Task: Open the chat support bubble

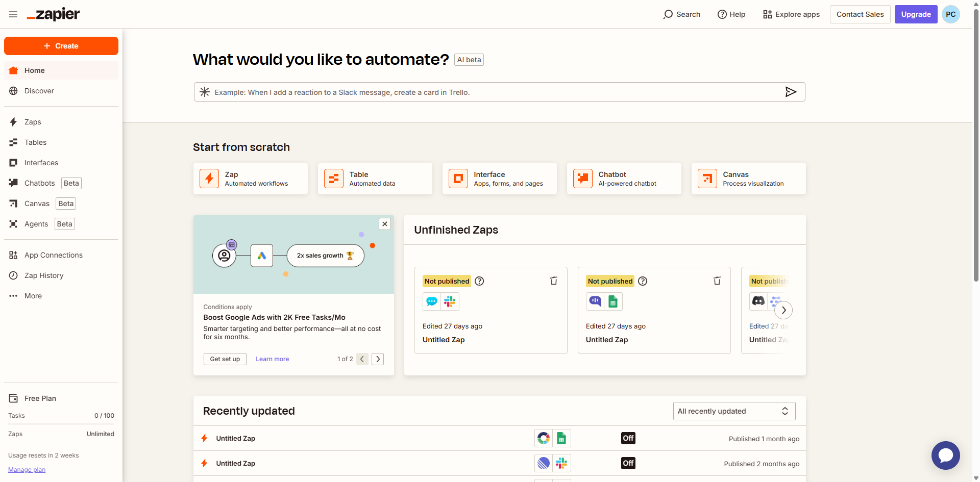Action: click(945, 455)
